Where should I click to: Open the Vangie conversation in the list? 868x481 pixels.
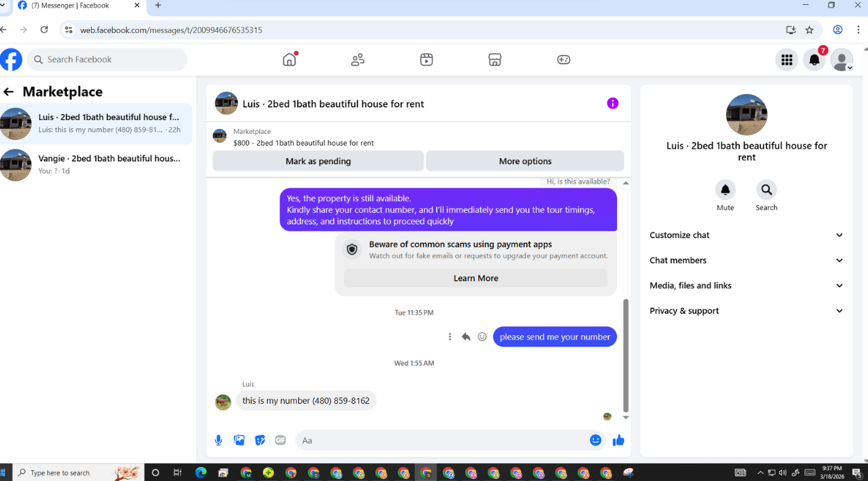[x=96, y=165]
